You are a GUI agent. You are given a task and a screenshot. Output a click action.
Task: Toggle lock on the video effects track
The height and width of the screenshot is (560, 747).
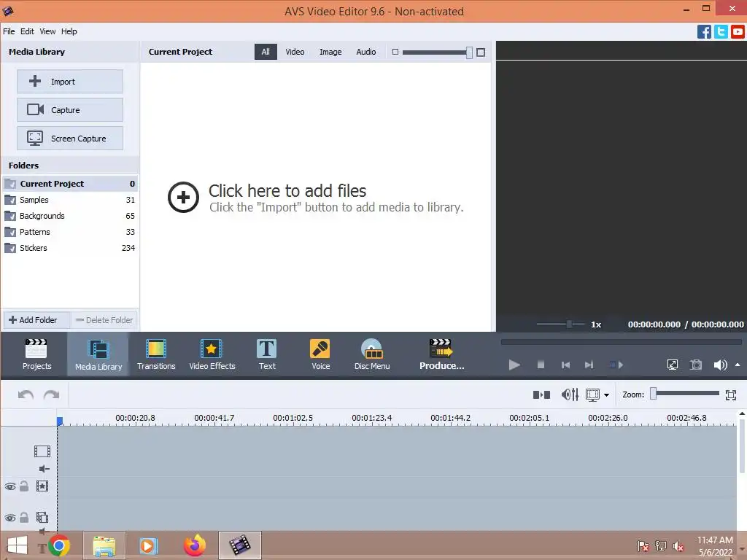24,486
